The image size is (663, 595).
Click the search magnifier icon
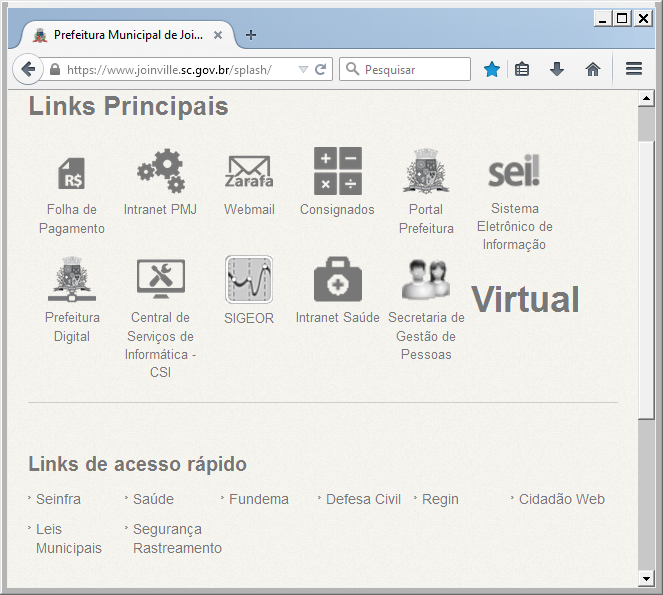pos(352,69)
